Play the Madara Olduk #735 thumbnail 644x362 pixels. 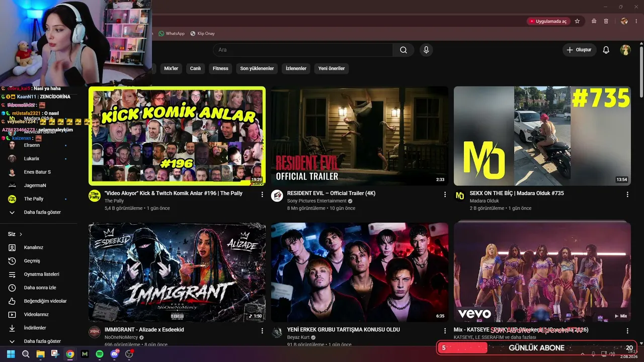[542, 136]
